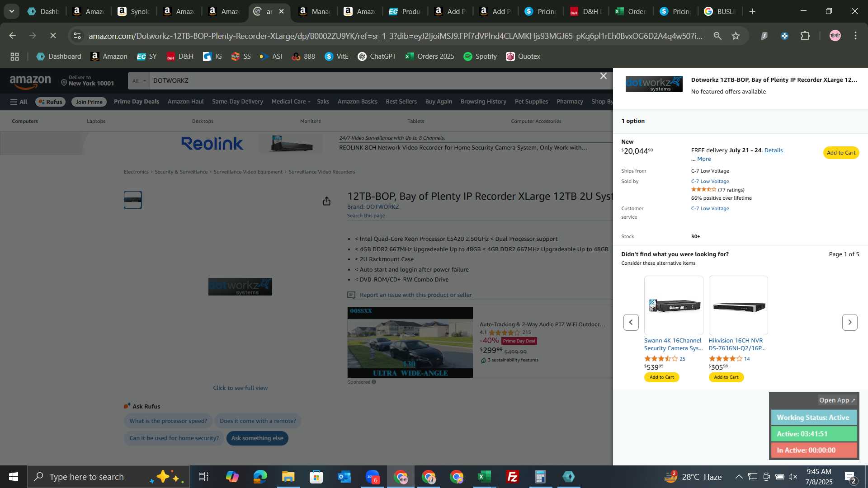The height and width of the screenshot is (488, 868).
Task: Open the Hikvision 16CH NVR product link
Action: [x=736, y=344]
